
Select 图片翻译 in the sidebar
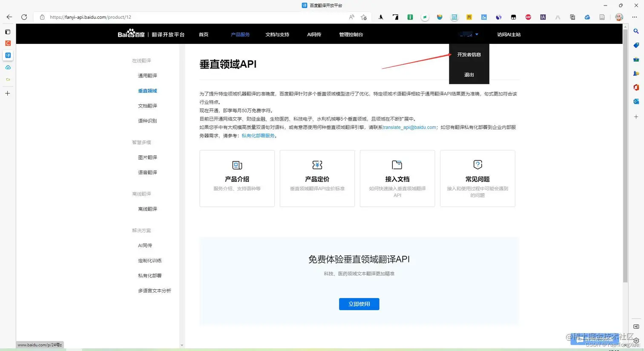point(147,157)
